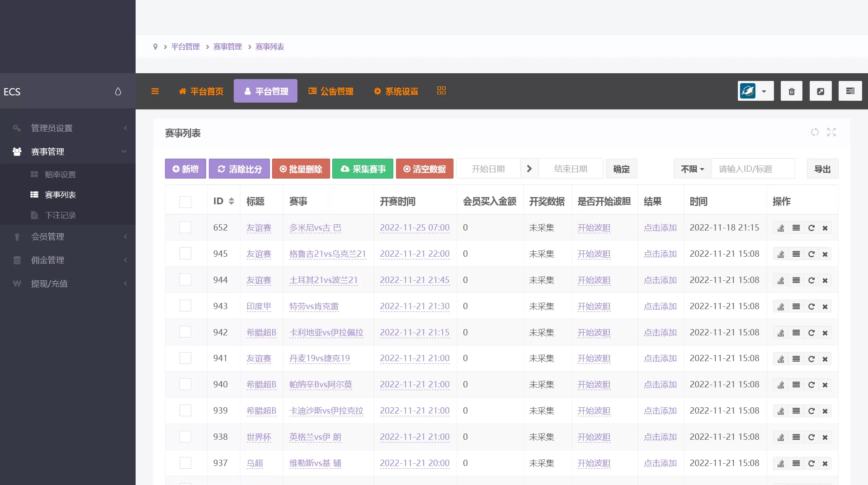Open the grid apps icon next to 系统设置

(x=441, y=90)
